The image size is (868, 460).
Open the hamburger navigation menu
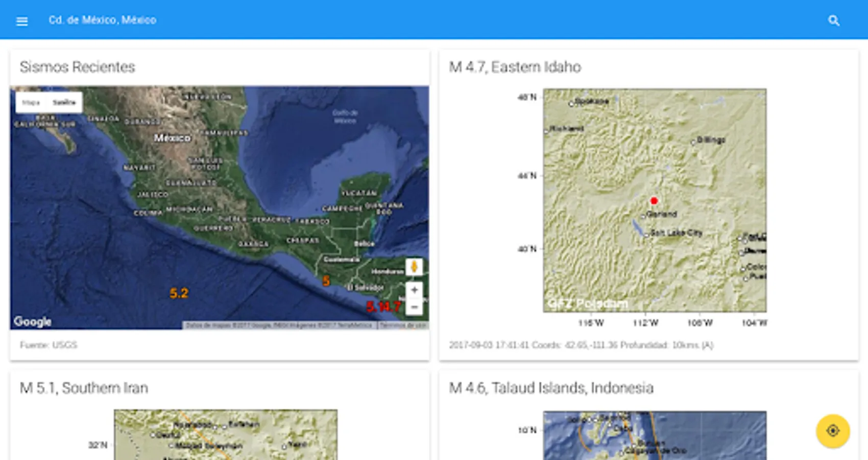(22, 21)
